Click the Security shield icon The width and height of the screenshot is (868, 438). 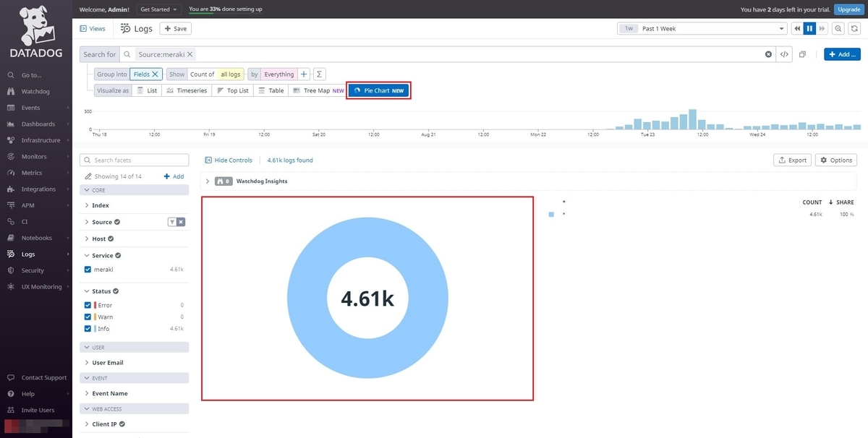(11, 270)
